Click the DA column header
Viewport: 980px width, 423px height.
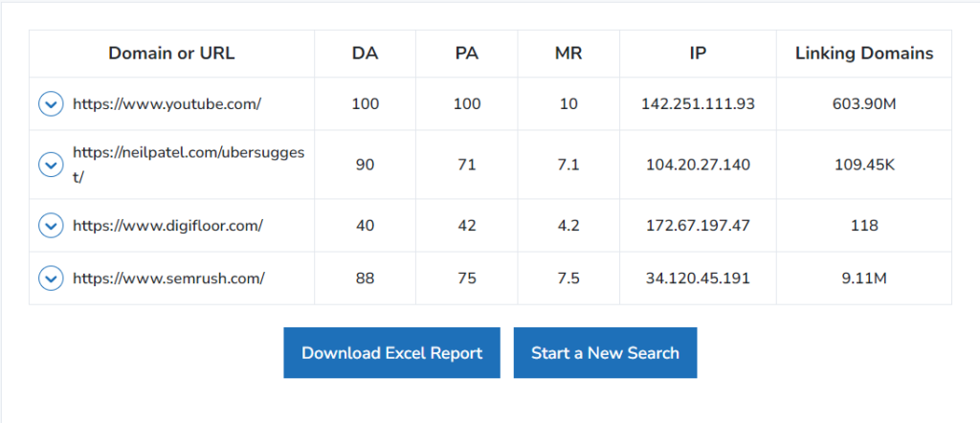365,54
